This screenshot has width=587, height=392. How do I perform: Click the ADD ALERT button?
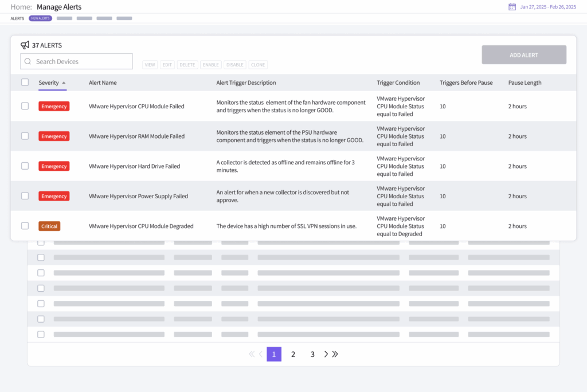[x=523, y=54]
